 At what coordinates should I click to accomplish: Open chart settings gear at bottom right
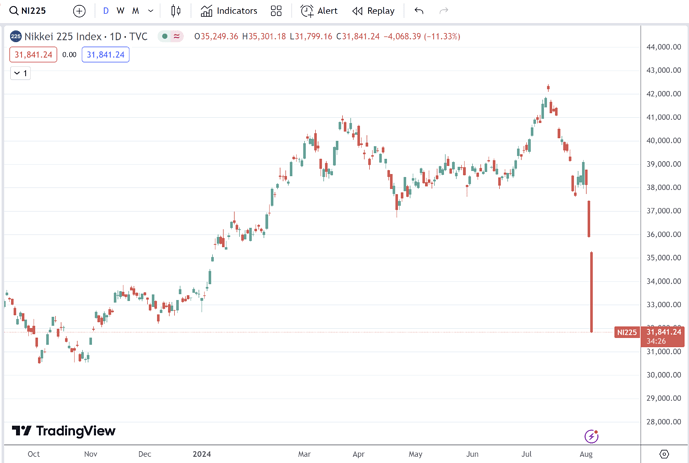point(664,454)
